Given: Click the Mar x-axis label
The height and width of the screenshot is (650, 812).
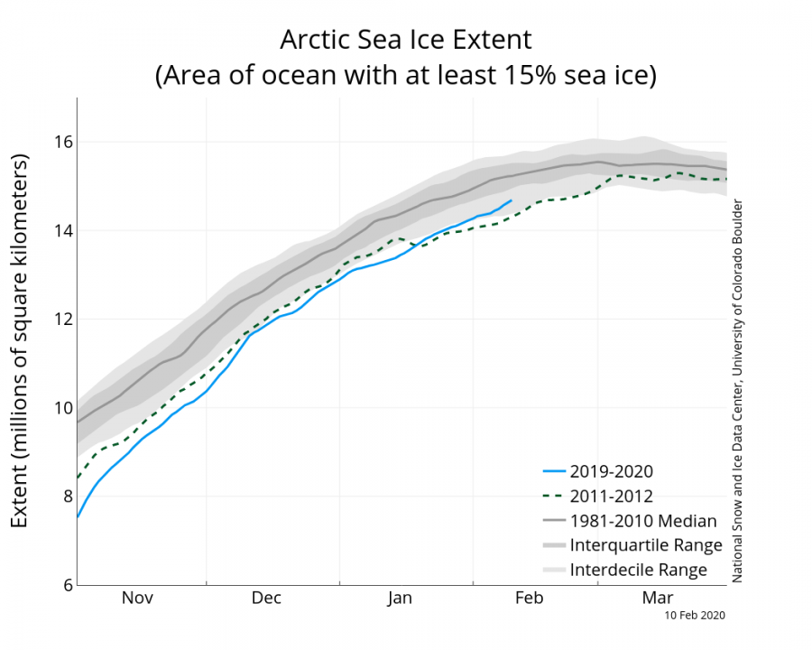Looking at the screenshot, I should 658,598.
